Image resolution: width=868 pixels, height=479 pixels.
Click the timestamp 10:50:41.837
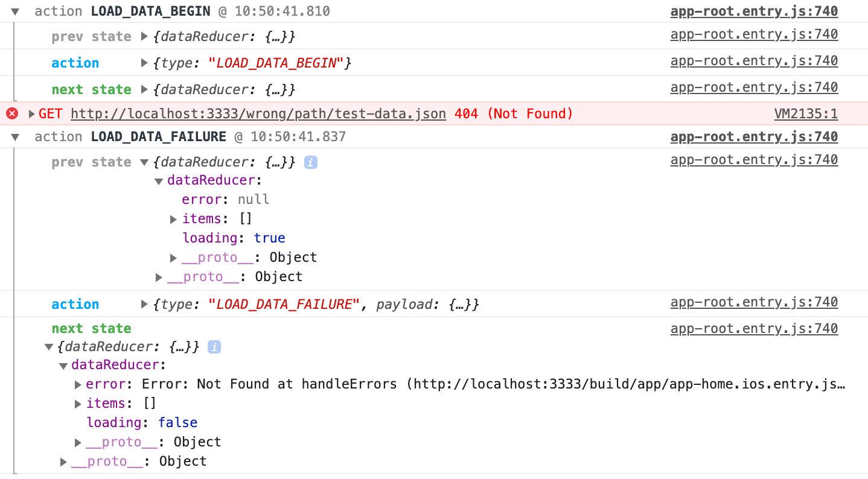tap(298, 137)
